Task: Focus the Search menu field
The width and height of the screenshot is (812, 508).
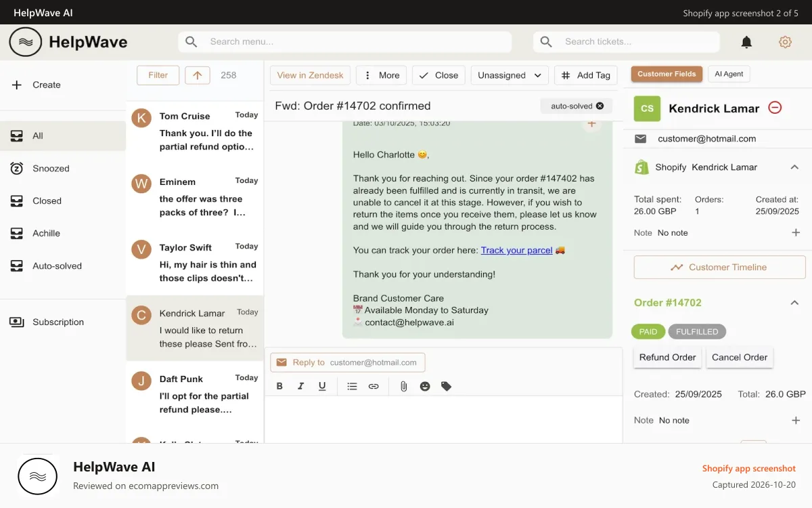Action: pyautogui.click(x=345, y=42)
